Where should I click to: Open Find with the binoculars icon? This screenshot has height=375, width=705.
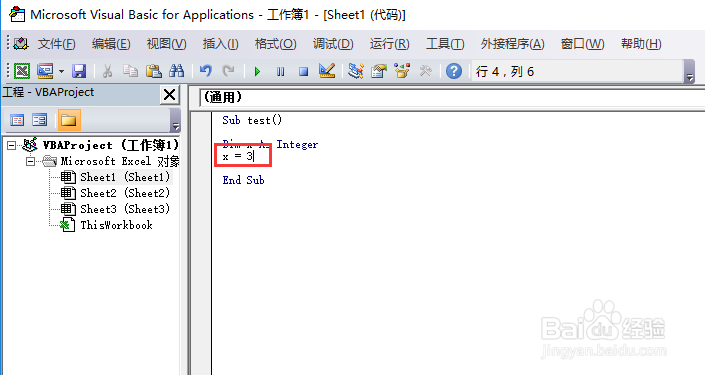point(176,71)
